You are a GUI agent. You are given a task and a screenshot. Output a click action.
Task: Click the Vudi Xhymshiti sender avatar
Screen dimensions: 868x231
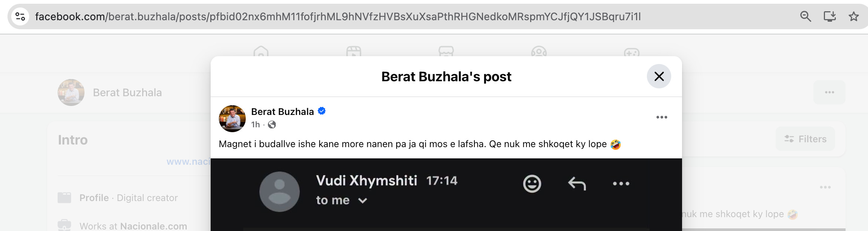[279, 192]
